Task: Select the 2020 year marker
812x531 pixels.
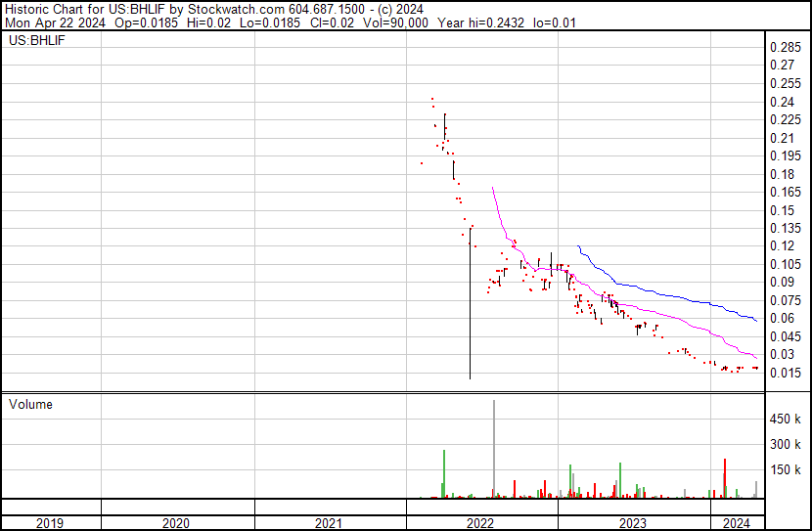Action: pos(177,523)
